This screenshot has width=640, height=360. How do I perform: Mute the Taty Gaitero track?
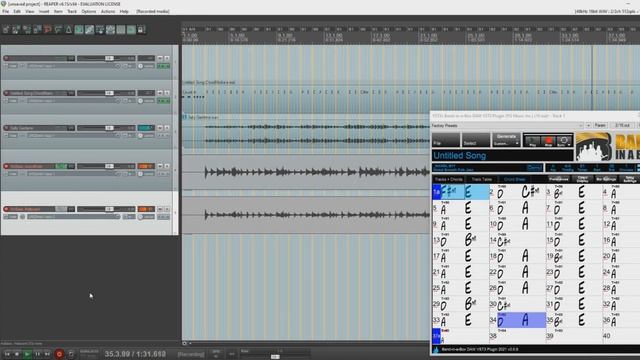[160, 128]
